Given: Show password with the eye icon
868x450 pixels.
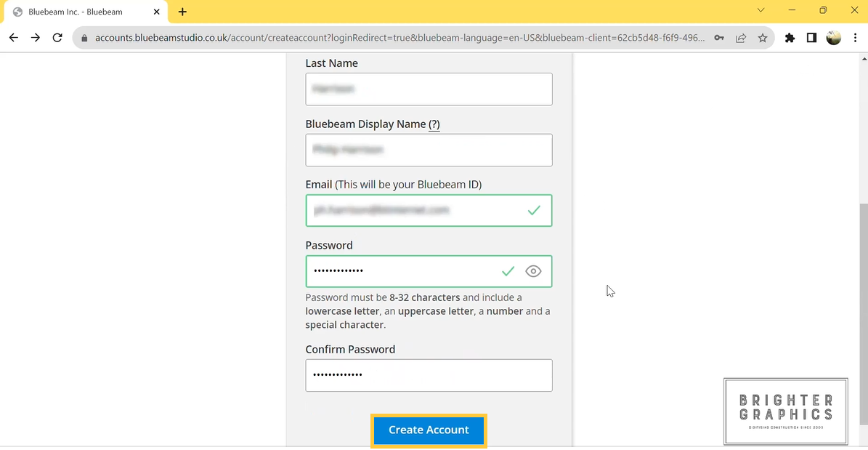Looking at the screenshot, I should (533, 271).
